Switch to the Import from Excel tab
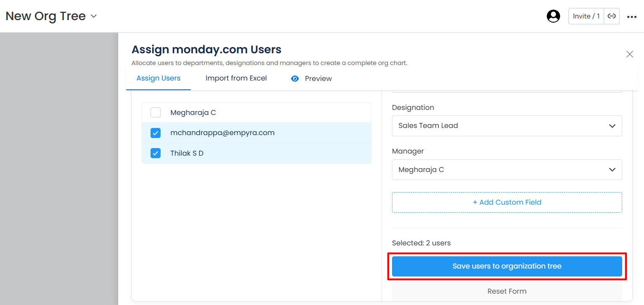 [x=236, y=78]
